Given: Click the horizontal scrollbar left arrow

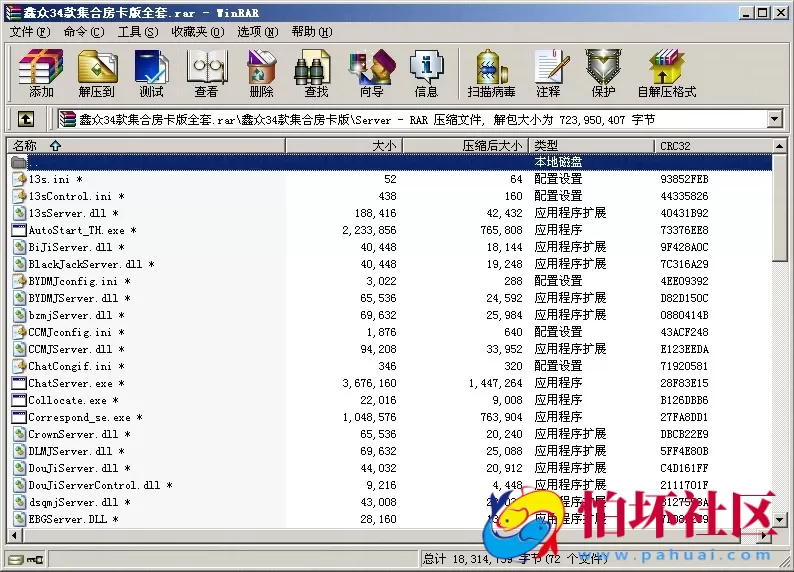Looking at the screenshot, I should click(14, 536).
